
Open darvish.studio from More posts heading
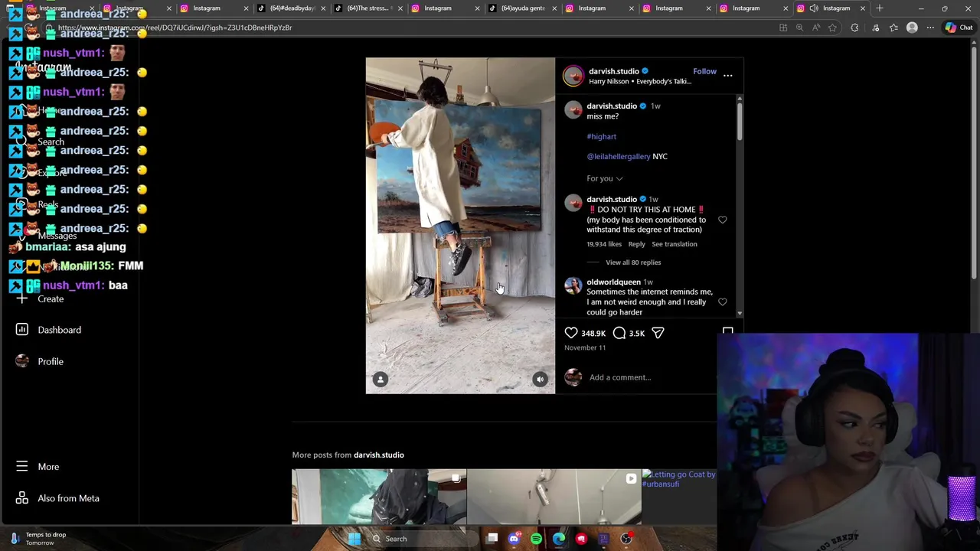[x=378, y=455]
